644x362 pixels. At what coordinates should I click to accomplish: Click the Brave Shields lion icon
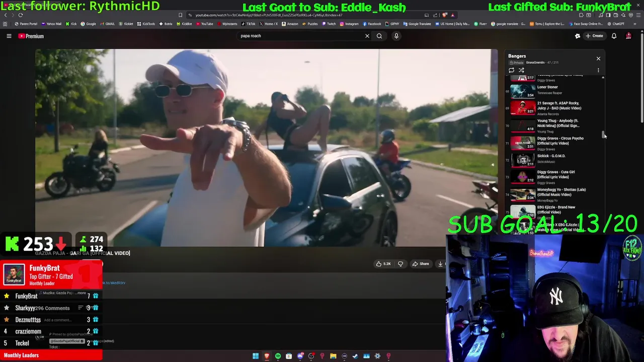445,15
